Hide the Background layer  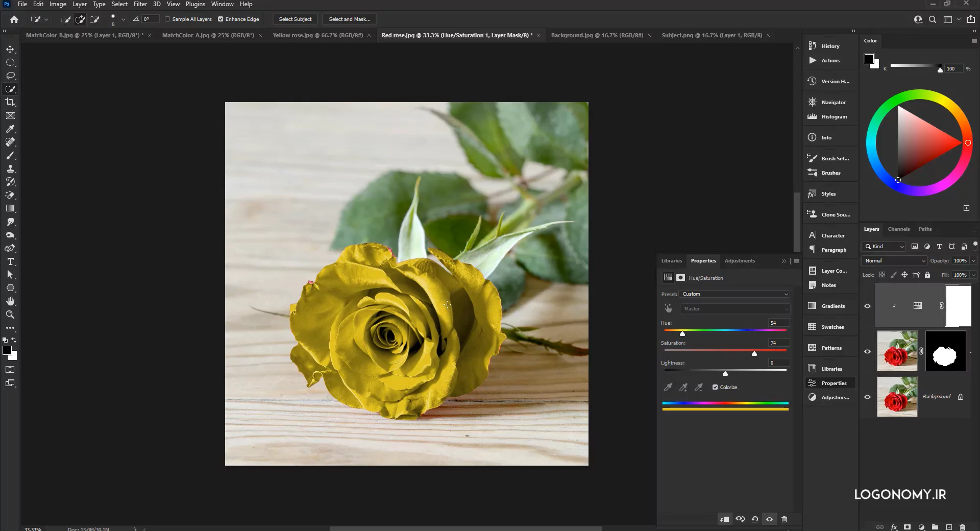[867, 397]
